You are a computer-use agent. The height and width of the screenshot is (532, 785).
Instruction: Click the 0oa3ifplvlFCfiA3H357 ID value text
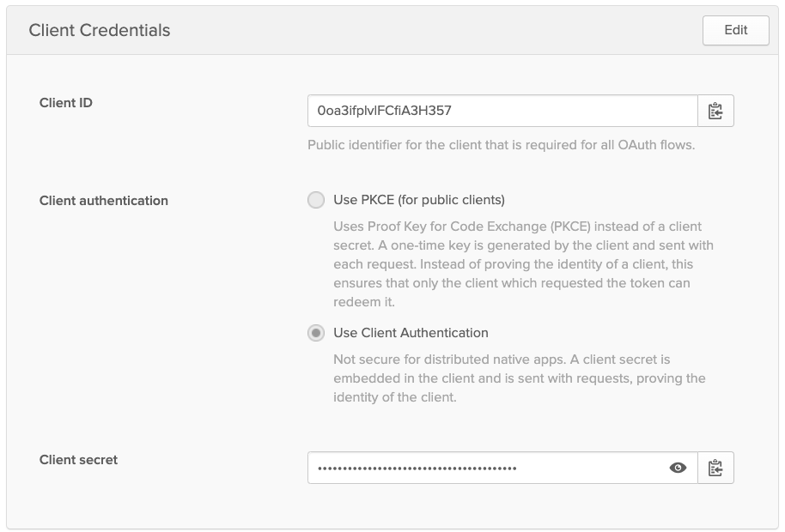(x=384, y=111)
